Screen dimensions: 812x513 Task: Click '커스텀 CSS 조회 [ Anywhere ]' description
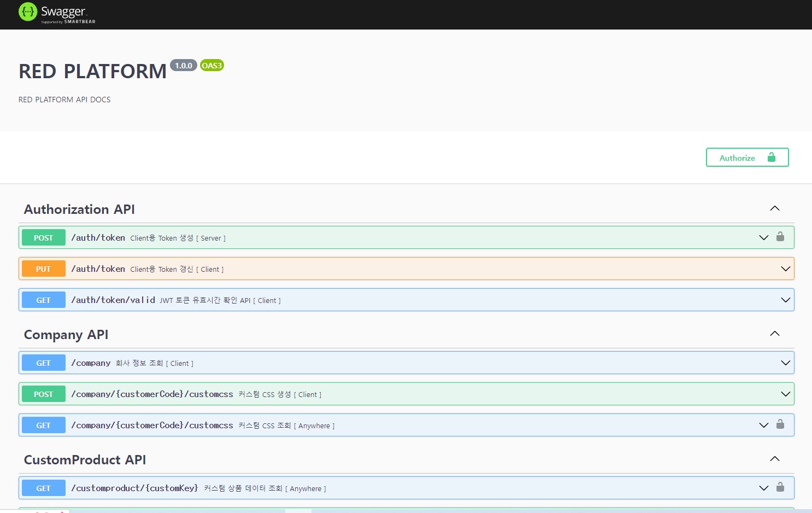coord(286,425)
